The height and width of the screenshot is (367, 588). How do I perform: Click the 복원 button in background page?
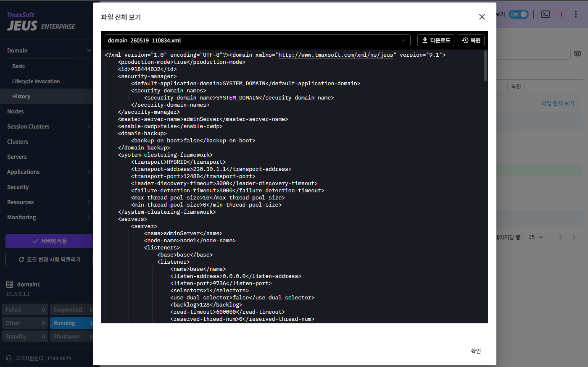coord(516,87)
